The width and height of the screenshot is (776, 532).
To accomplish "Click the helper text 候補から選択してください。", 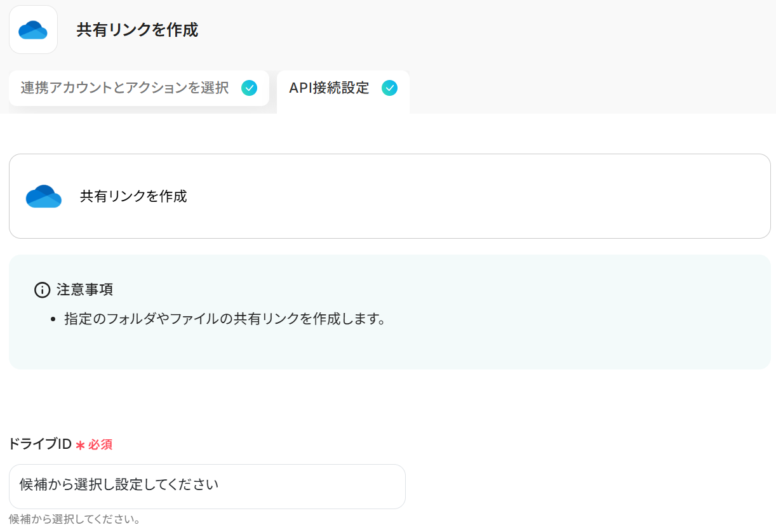I will pyautogui.click(x=74, y=519).
